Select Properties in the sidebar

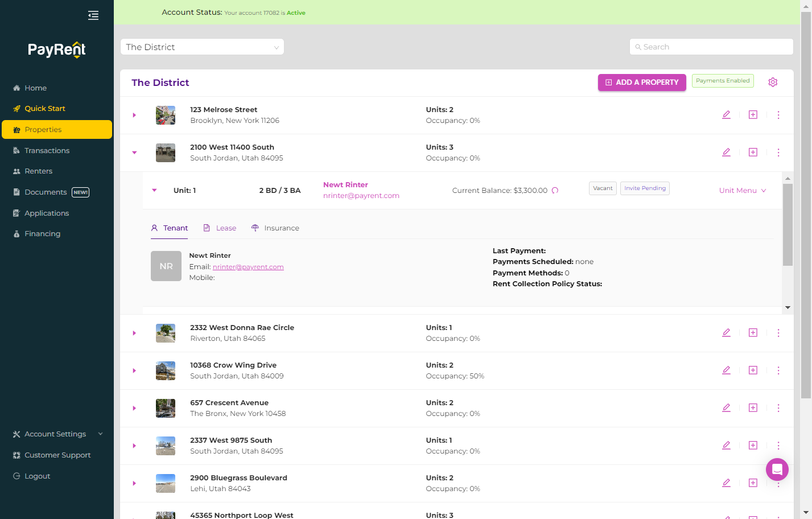click(57, 129)
